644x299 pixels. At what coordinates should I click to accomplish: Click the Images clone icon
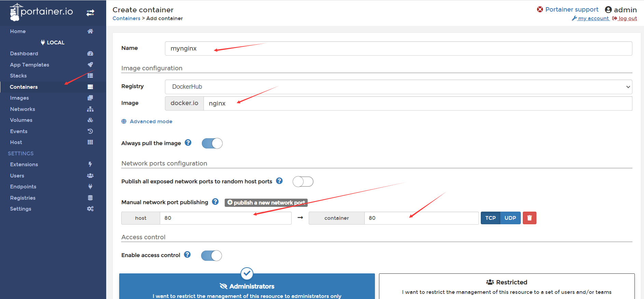(x=90, y=98)
